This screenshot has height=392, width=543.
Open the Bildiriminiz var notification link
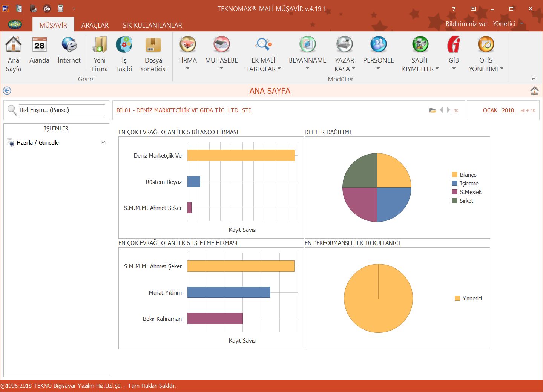(466, 24)
